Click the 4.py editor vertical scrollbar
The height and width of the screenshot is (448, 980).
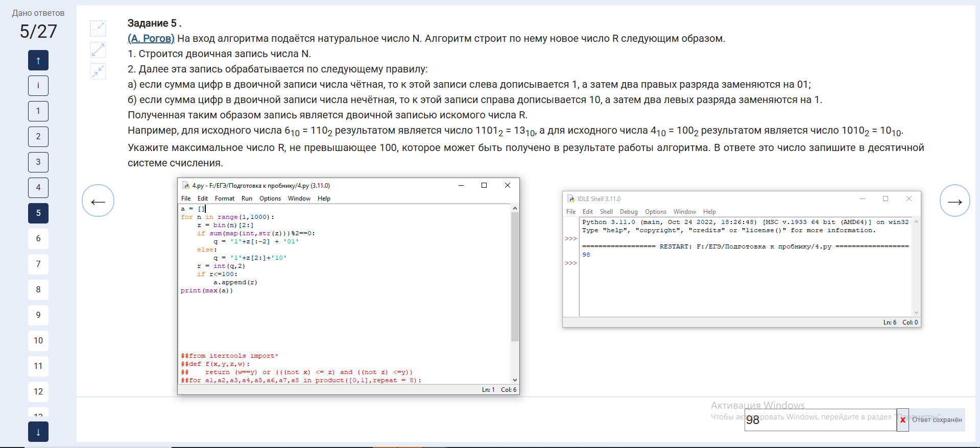point(515,276)
